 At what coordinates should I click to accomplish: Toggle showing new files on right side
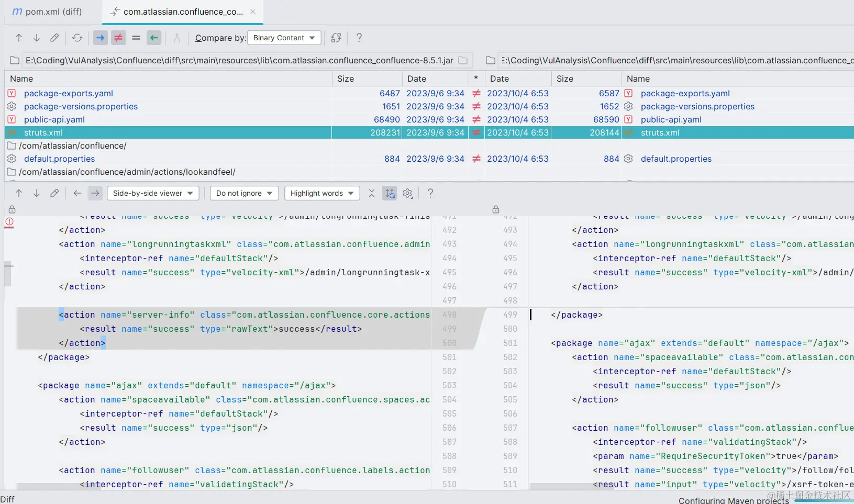click(154, 38)
